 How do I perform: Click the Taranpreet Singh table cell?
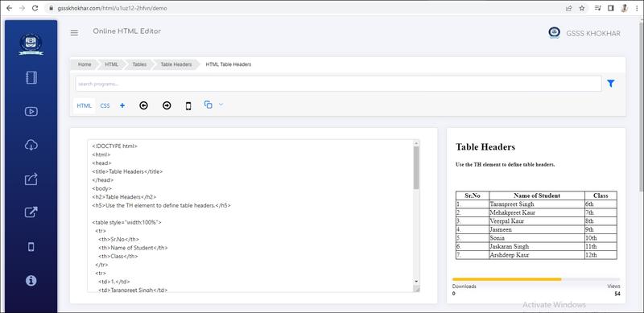pyautogui.click(x=537, y=204)
